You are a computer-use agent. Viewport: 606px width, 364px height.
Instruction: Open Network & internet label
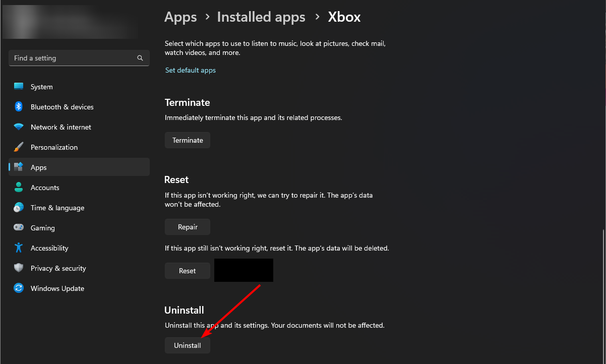[x=61, y=127]
